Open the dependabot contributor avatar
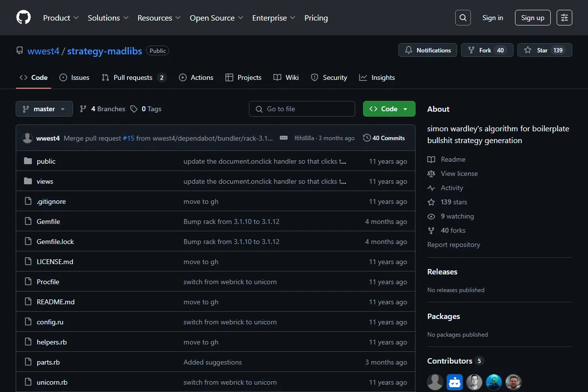Viewport: 588px width, 392px height. pyautogui.click(x=455, y=382)
